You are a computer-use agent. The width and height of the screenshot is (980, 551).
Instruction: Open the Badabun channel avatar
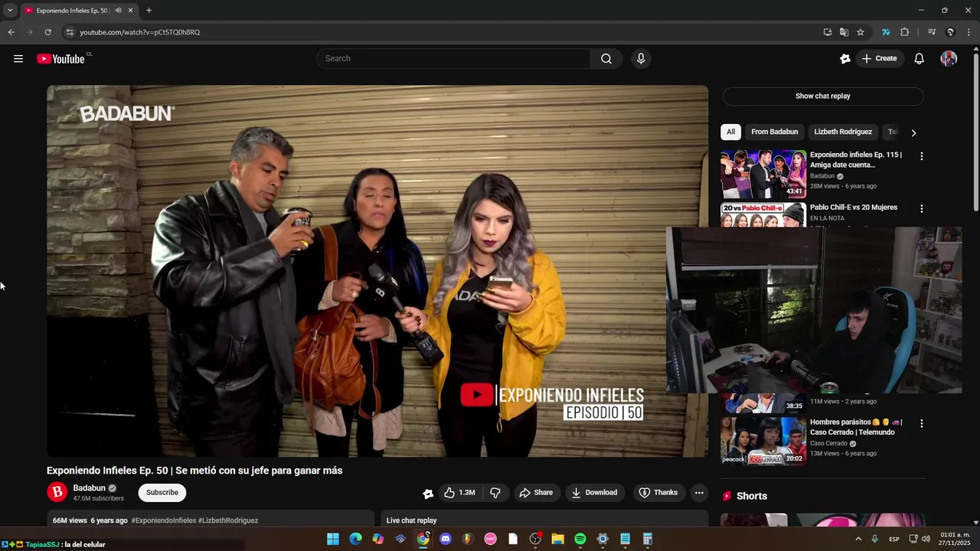click(x=57, y=493)
